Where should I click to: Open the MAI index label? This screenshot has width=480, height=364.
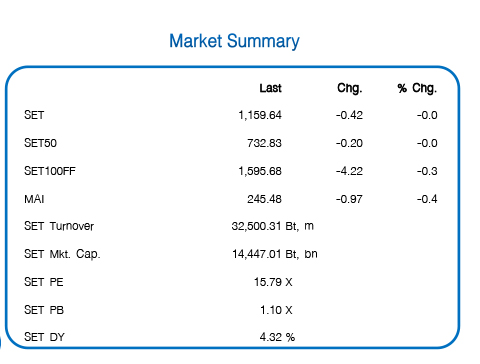point(34,199)
